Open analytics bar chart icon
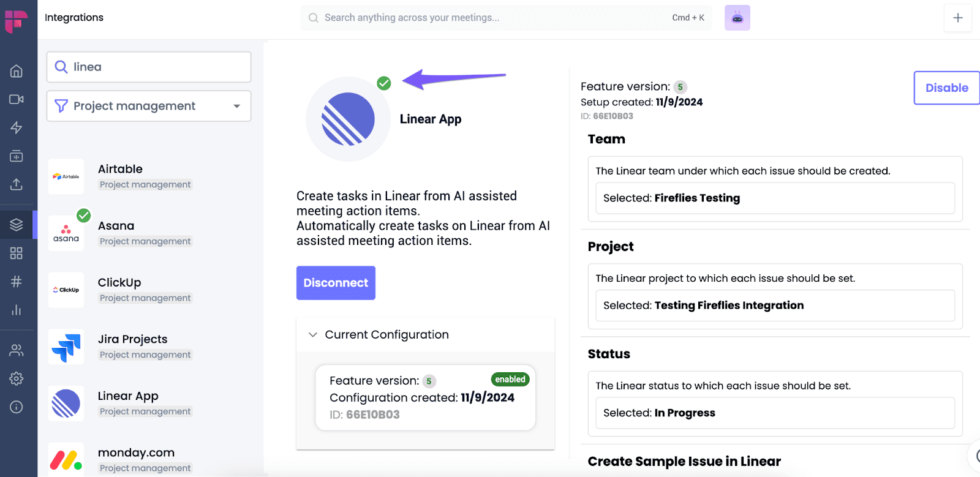Screen dimensions: 980x477 tap(17, 310)
